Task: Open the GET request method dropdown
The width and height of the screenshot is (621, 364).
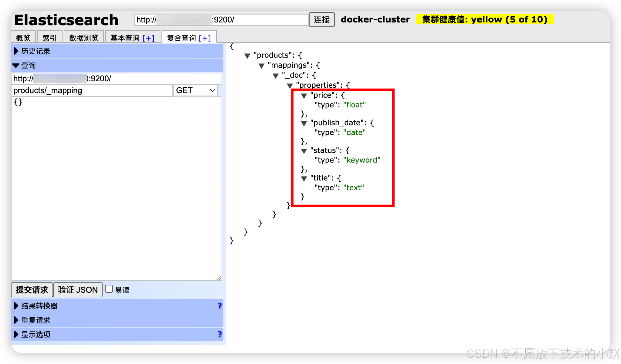Action: pyautogui.click(x=195, y=90)
